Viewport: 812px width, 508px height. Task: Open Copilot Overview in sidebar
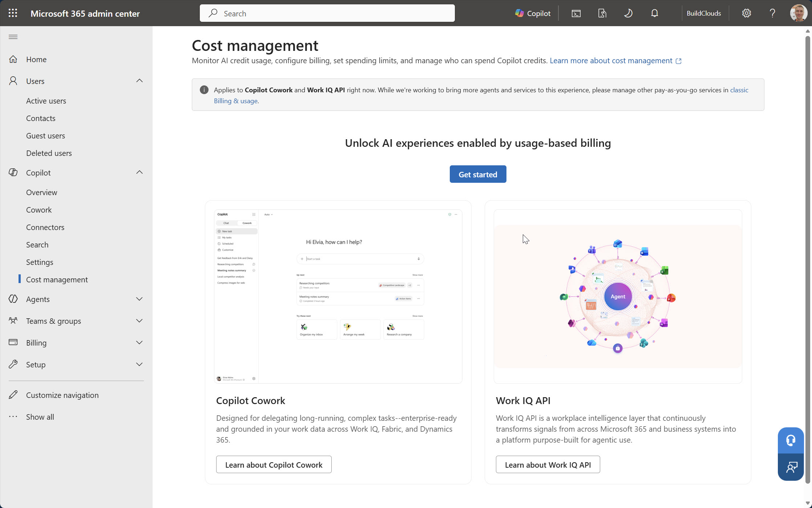pos(41,192)
